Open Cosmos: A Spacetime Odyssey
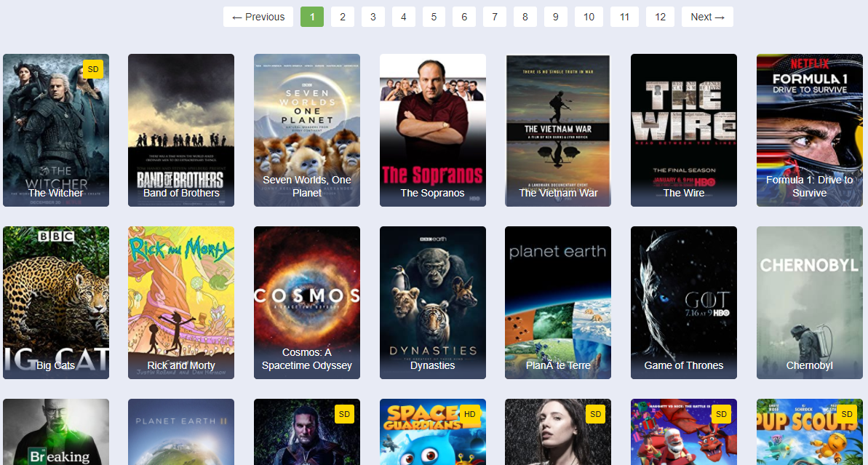868x465 pixels. coord(307,302)
